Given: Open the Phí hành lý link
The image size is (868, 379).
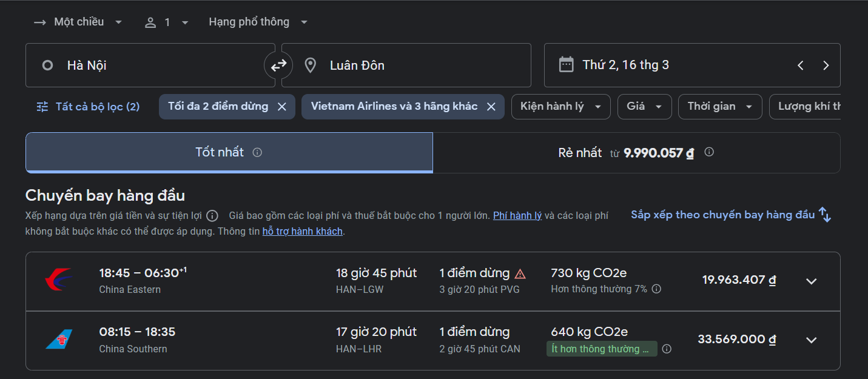Looking at the screenshot, I should point(517,215).
